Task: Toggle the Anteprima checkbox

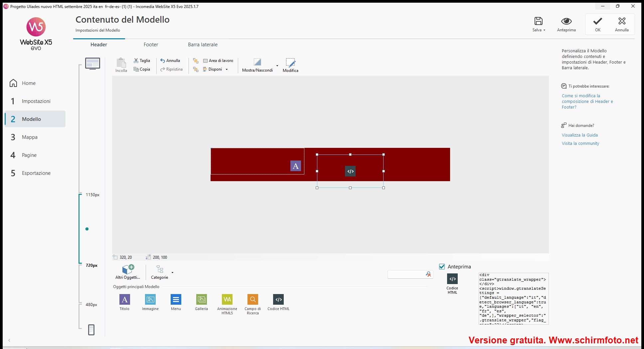Action: tap(442, 266)
